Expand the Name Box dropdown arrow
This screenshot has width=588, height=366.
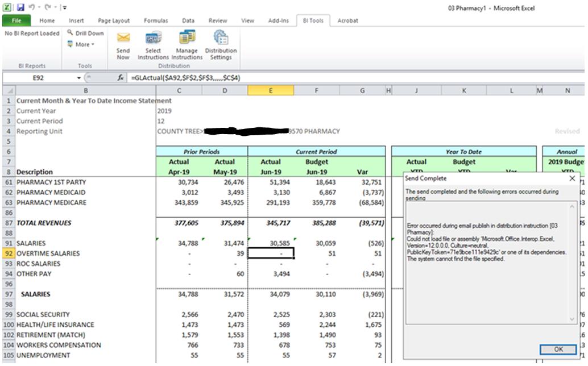pos(78,78)
